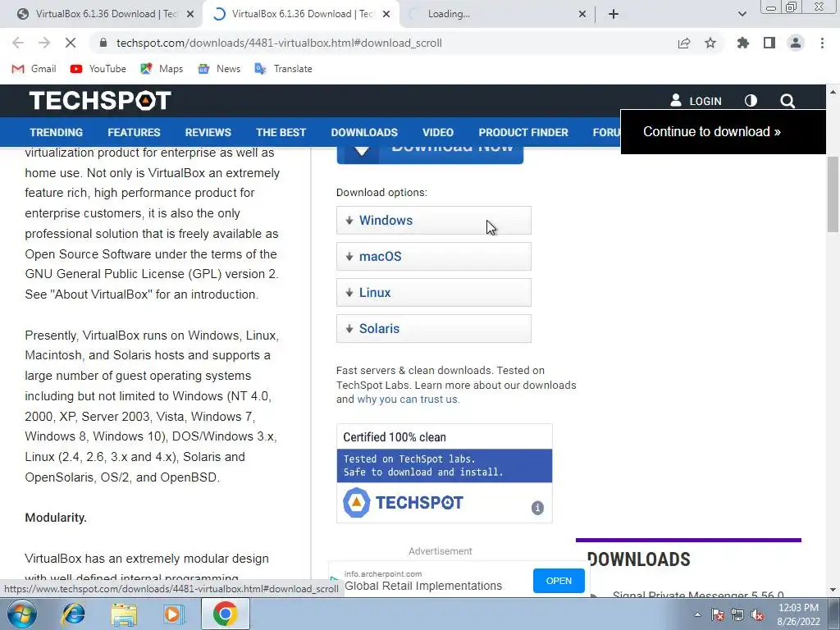The height and width of the screenshot is (630, 840).
Task: Close the Loading tab
Action: pos(582,15)
